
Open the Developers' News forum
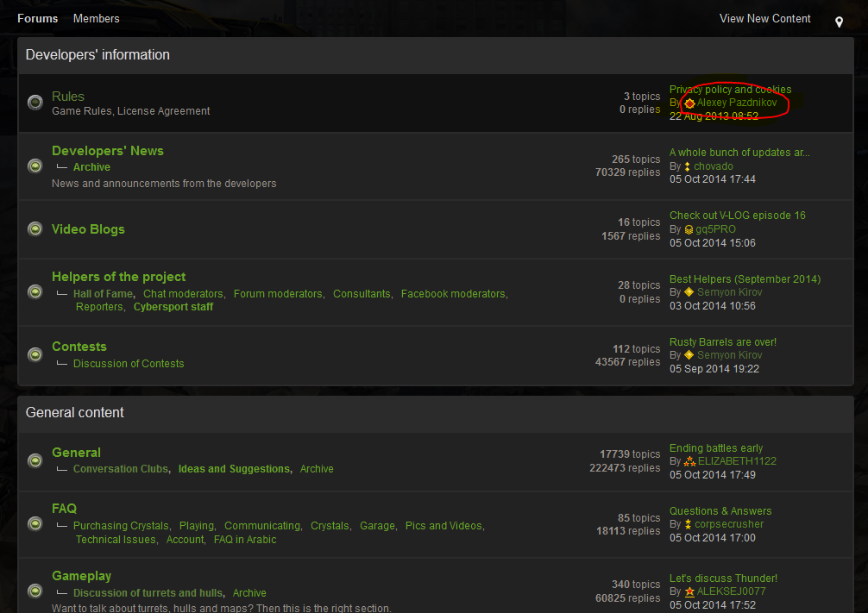click(107, 151)
